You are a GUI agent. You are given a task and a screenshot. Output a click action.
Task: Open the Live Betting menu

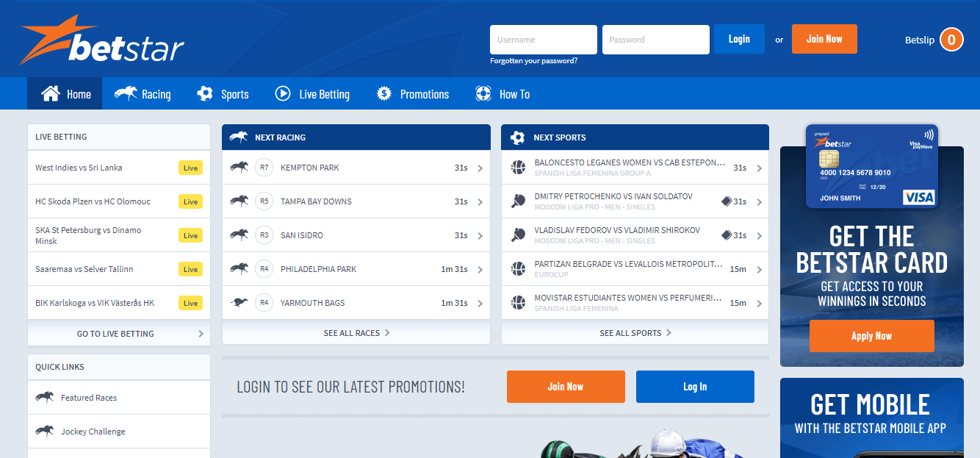point(312,93)
